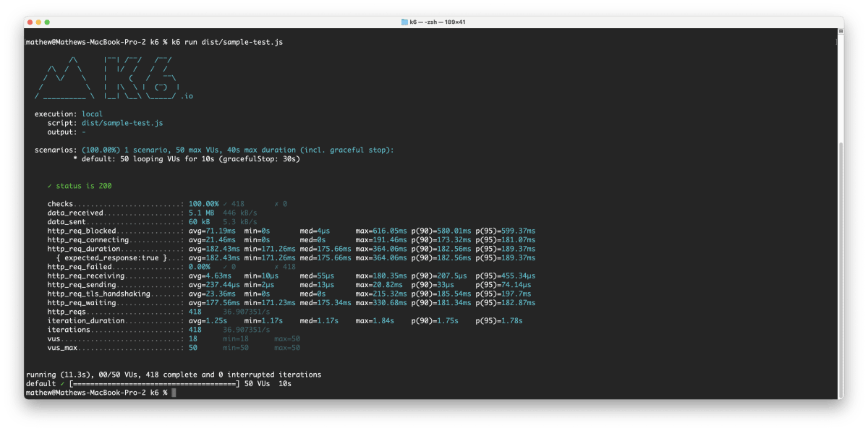Click the http_req_waiting 'avg=177.56ms' value
This screenshot has width=868, height=431.
[213, 302]
